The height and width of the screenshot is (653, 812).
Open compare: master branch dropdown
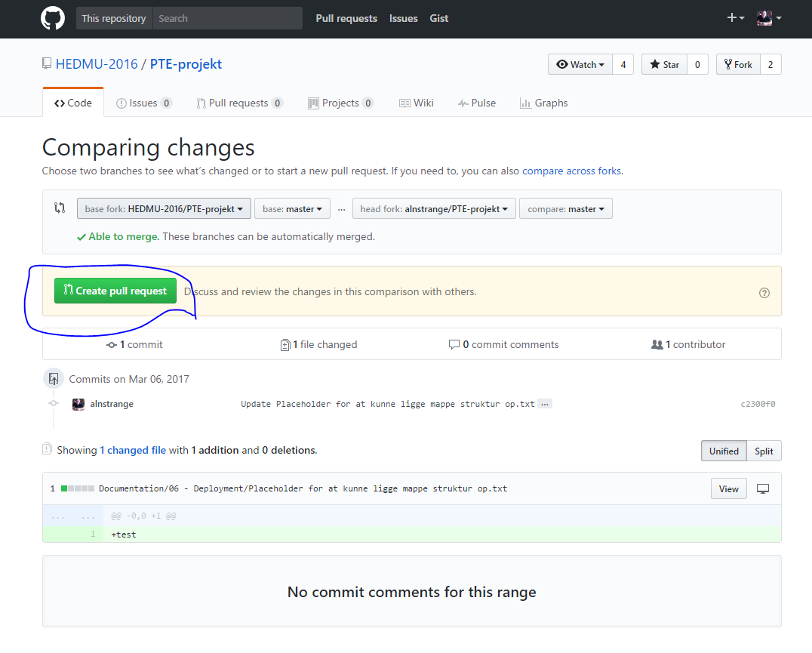[565, 208]
